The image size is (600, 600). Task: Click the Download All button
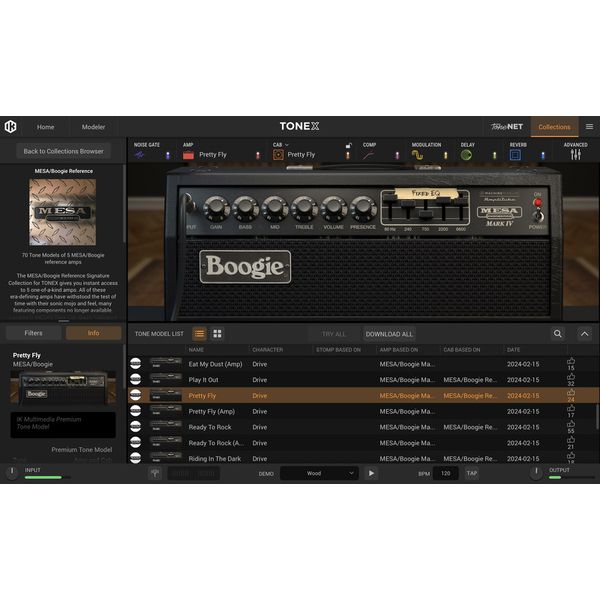[x=389, y=334]
